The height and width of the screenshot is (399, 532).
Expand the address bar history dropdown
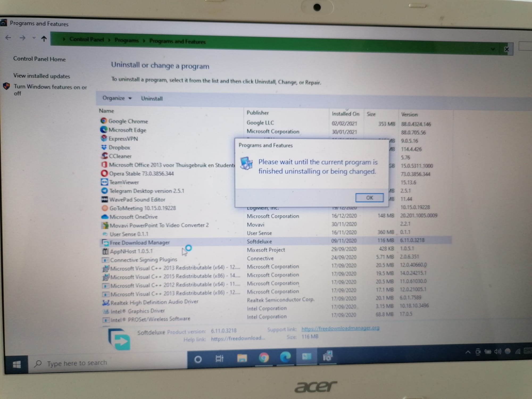click(493, 49)
